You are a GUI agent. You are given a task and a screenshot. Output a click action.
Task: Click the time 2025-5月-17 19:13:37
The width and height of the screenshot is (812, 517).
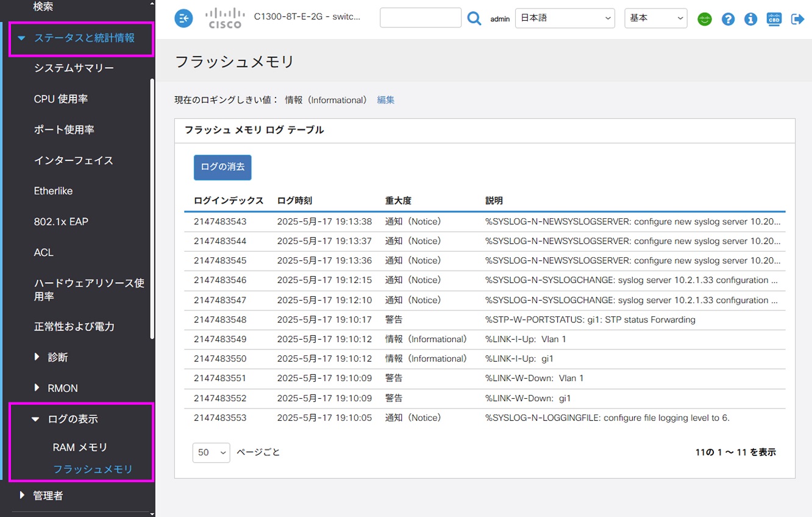click(x=324, y=241)
